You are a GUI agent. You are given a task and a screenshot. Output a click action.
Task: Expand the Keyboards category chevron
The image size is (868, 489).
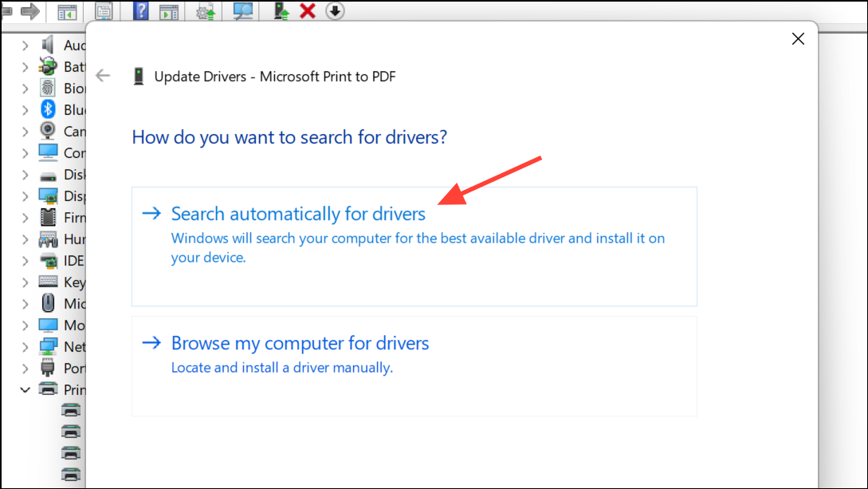(x=25, y=283)
